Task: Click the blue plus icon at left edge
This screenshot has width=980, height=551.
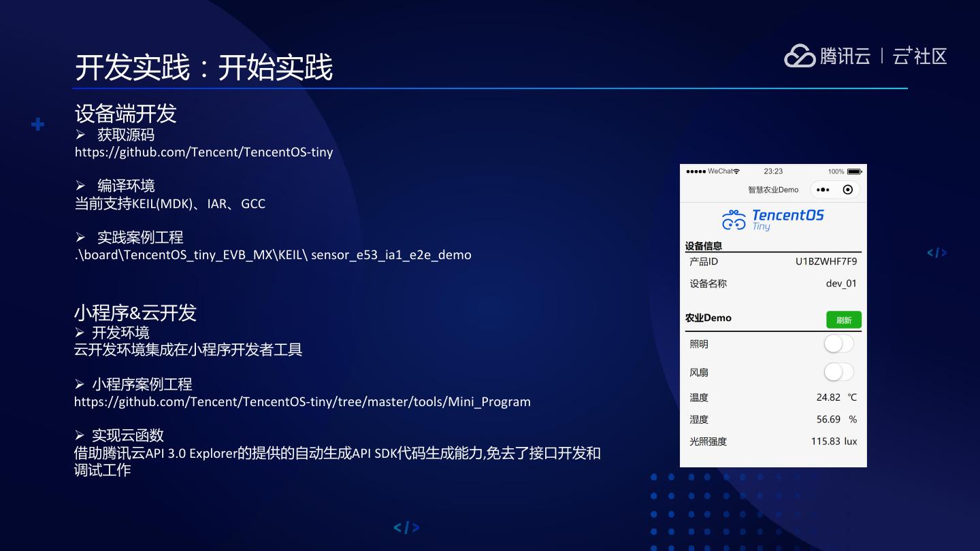Action: [x=38, y=124]
